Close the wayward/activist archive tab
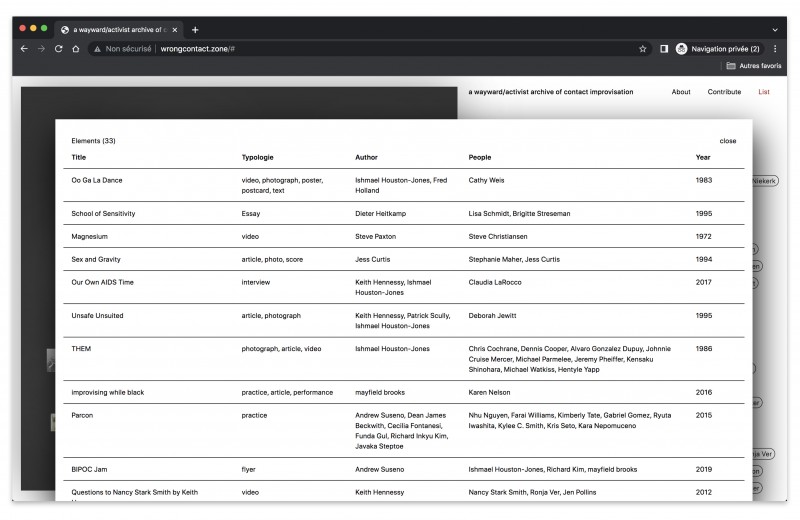This screenshot has height=520, width=800. (174, 29)
